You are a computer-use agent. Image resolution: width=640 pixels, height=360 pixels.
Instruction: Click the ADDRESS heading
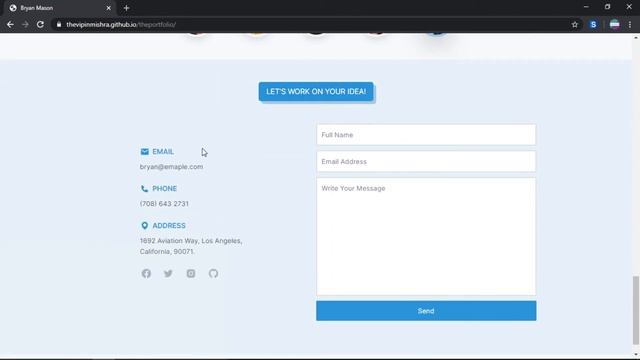169,225
